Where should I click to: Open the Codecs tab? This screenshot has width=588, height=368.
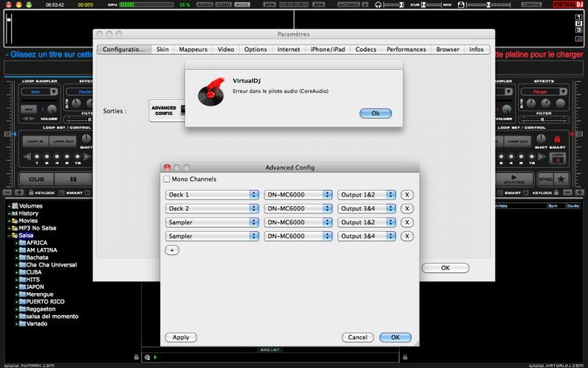[x=365, y=49]
